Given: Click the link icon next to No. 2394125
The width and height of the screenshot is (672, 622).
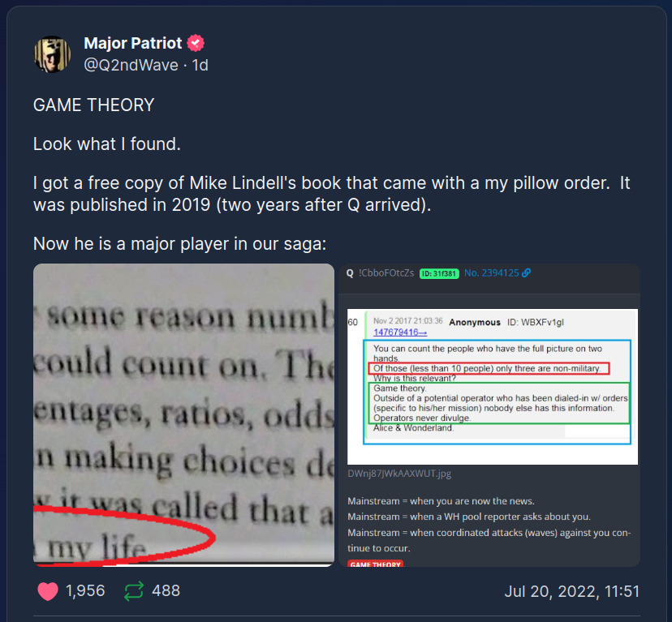Looking at the screenshot, I should pos(526,272).
